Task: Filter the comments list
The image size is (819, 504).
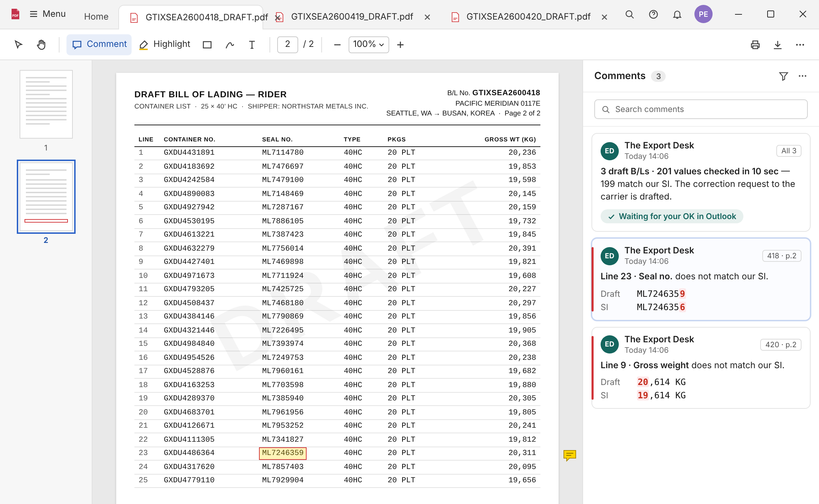Action: (x=783, y=76)
